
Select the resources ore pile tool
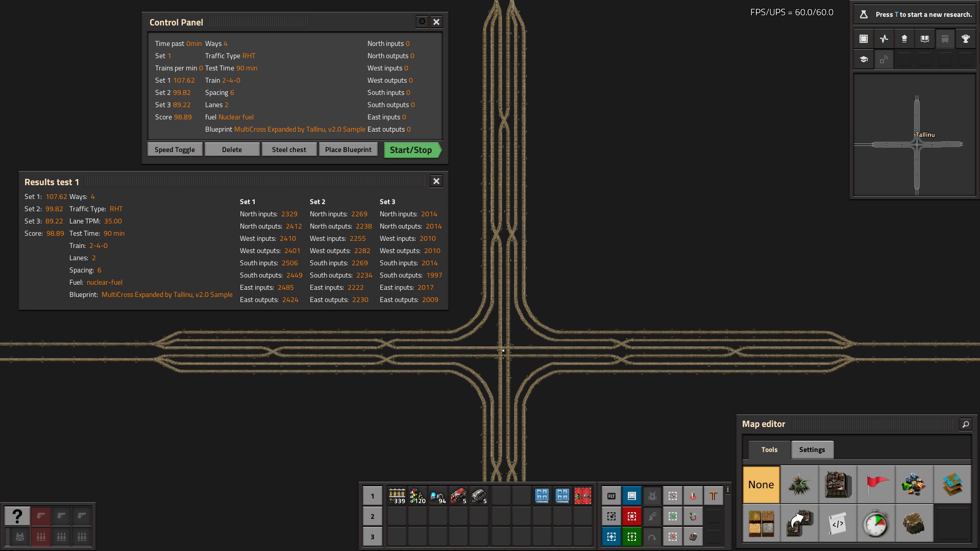click(x=914, y=485)
